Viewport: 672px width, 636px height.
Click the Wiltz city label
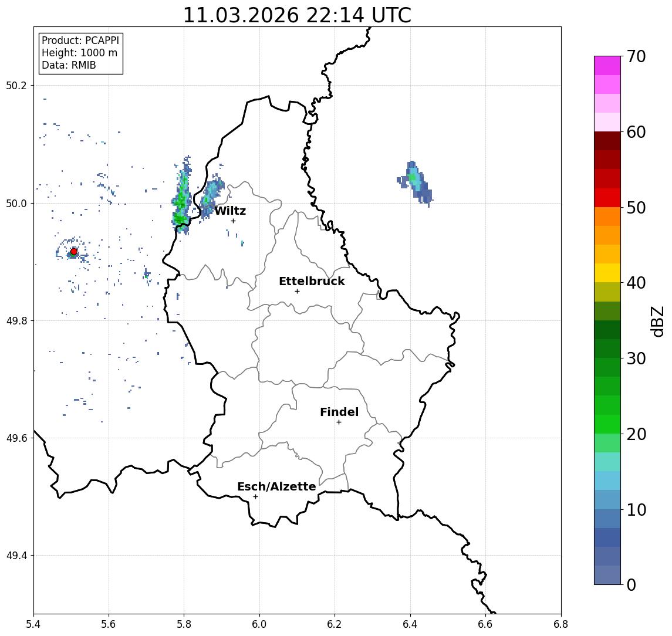tap(230, 211)
